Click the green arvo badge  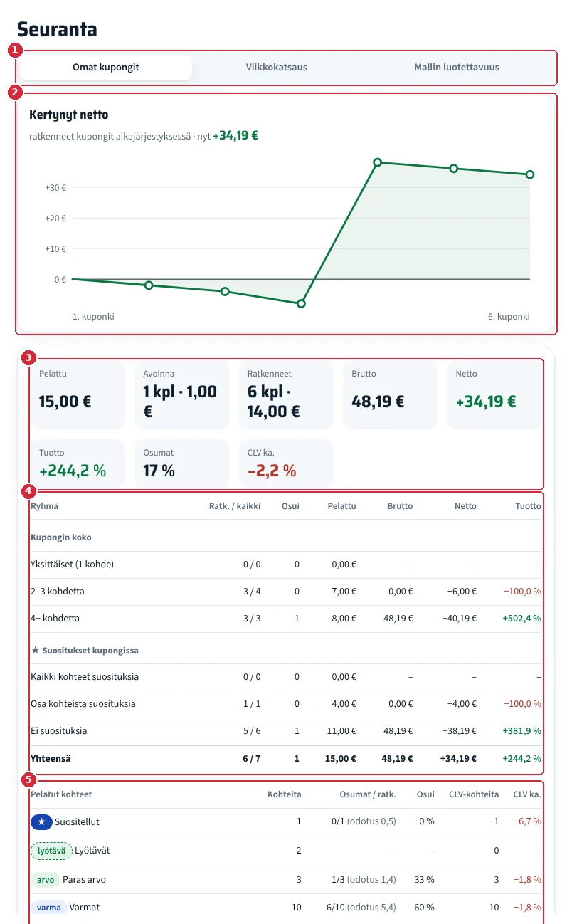[x=45, y=880]
